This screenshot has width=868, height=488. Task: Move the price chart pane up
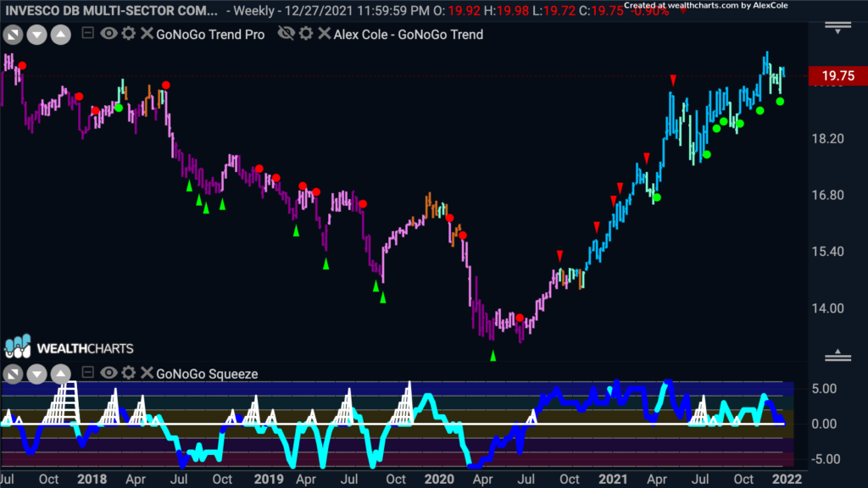click(61, 35)
